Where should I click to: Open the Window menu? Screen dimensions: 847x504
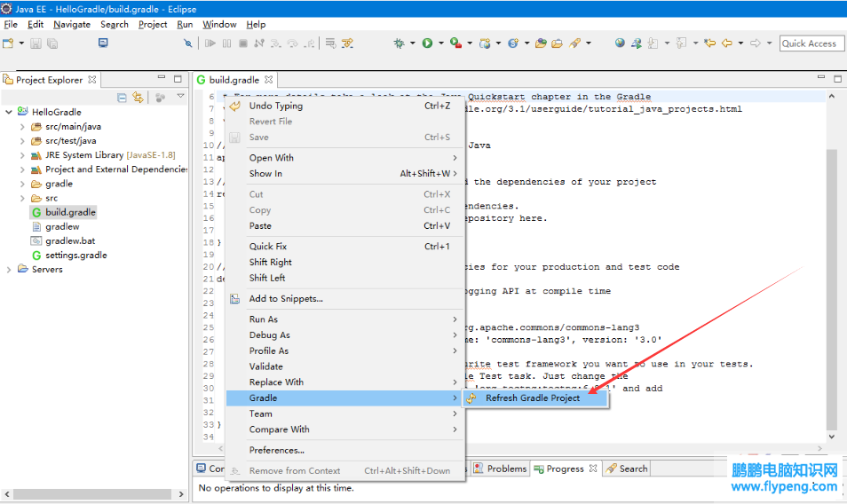[219, 24]
